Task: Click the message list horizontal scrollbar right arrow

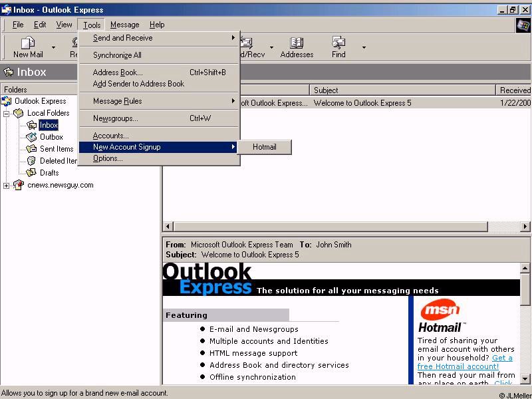Action: point(525,227)
